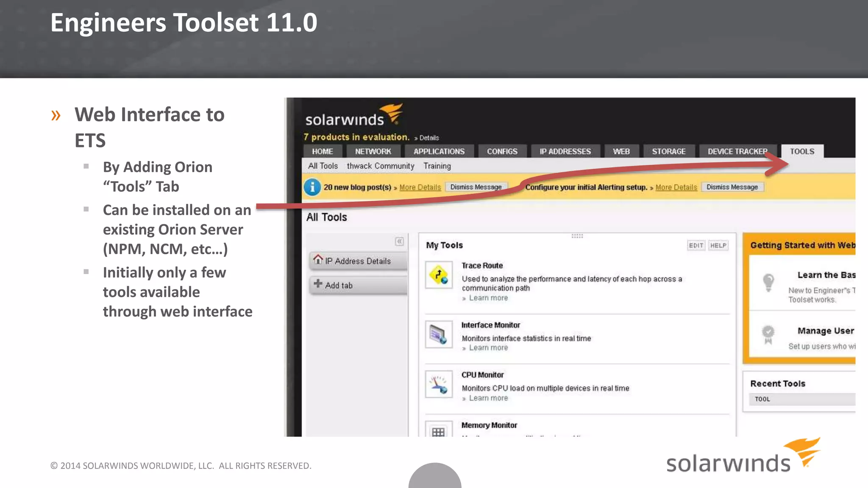The width and height of the screenshot is (868, 488).
Task: Click Learn more under Interface Monitor
Action: (x=488, y=348)
